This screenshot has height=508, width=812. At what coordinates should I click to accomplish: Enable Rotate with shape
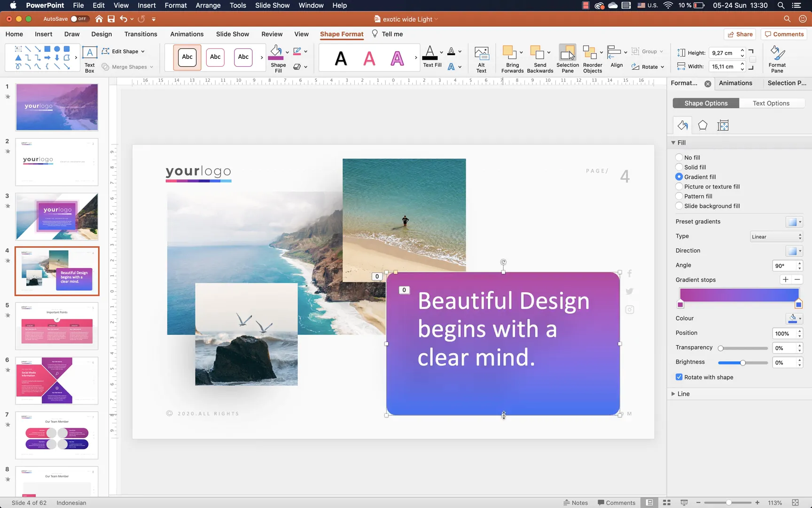coord(679,377)
